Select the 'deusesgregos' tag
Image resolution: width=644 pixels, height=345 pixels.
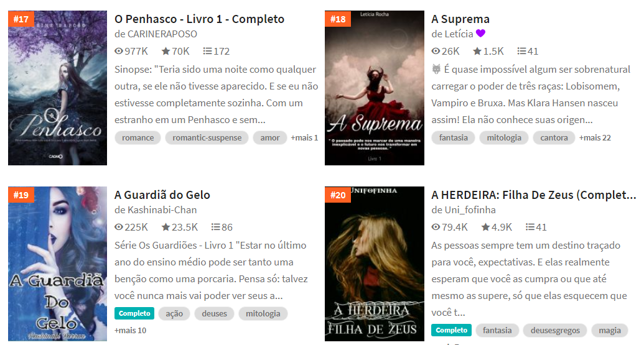[555, 330]
